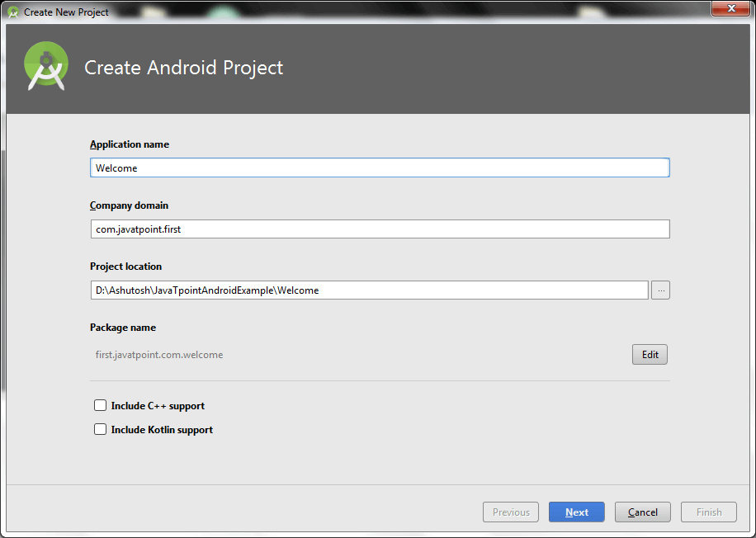Tick the Include Kotlin support checkbox
Viewport: 756px width, 538px height.
point(101,430)
